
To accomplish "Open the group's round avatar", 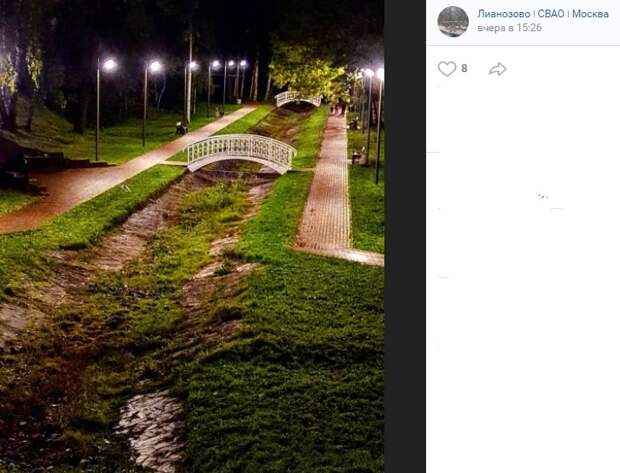I will coord(453,22).
